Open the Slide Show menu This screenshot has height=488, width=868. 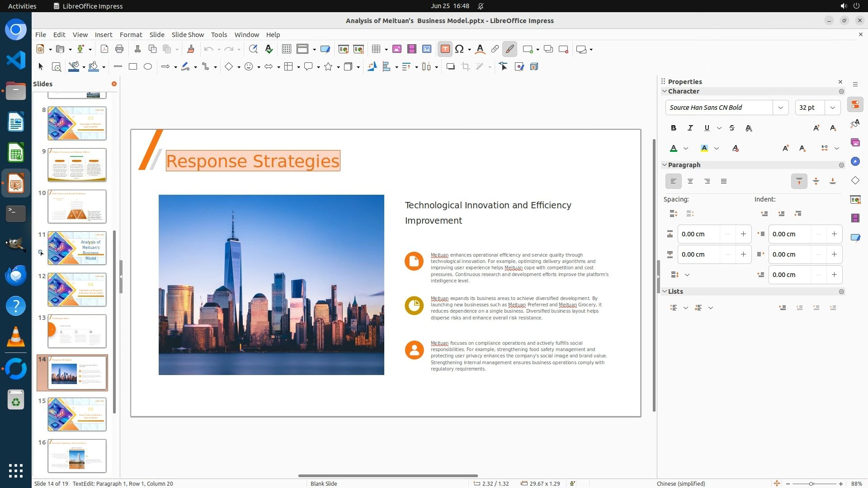tap(188, 35)
